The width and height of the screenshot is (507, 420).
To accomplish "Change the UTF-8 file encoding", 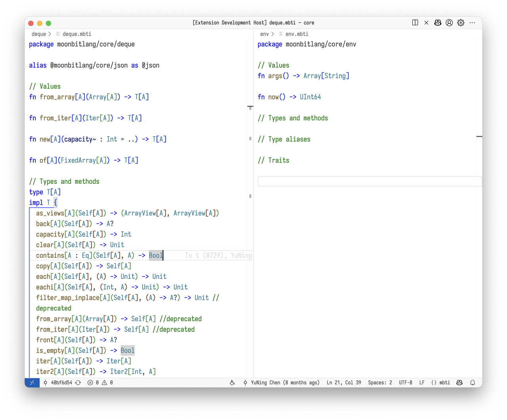I will (x=405, y=382).
